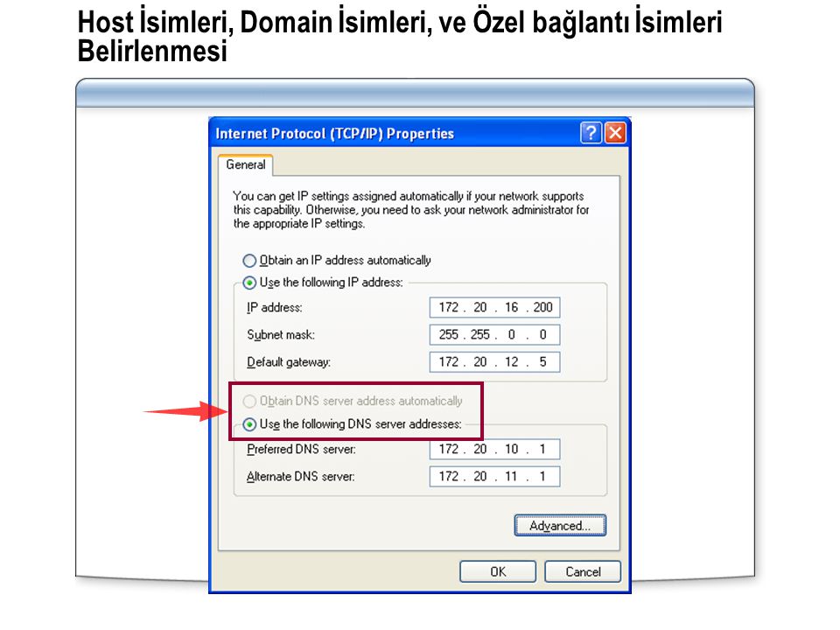
Task: Select Use the following IP address
Action: click(323, 283)
